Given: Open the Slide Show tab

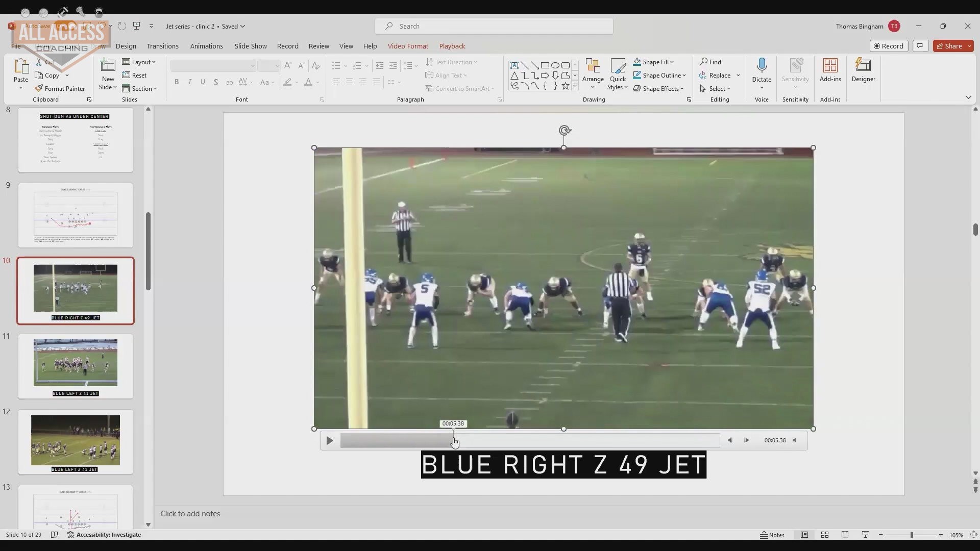Looking at the screenshot, I should [x=251, y=46].
